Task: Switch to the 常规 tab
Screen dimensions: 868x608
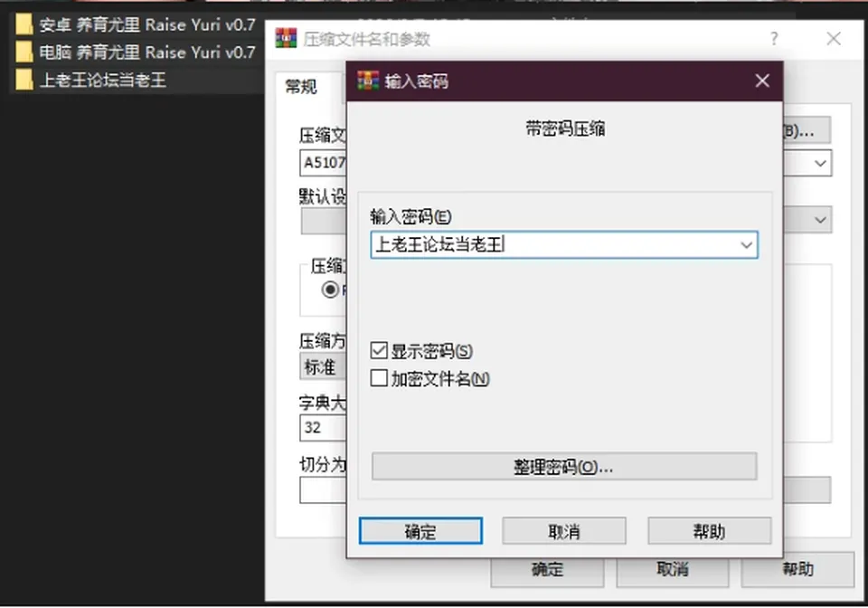Action: [301, 87]
